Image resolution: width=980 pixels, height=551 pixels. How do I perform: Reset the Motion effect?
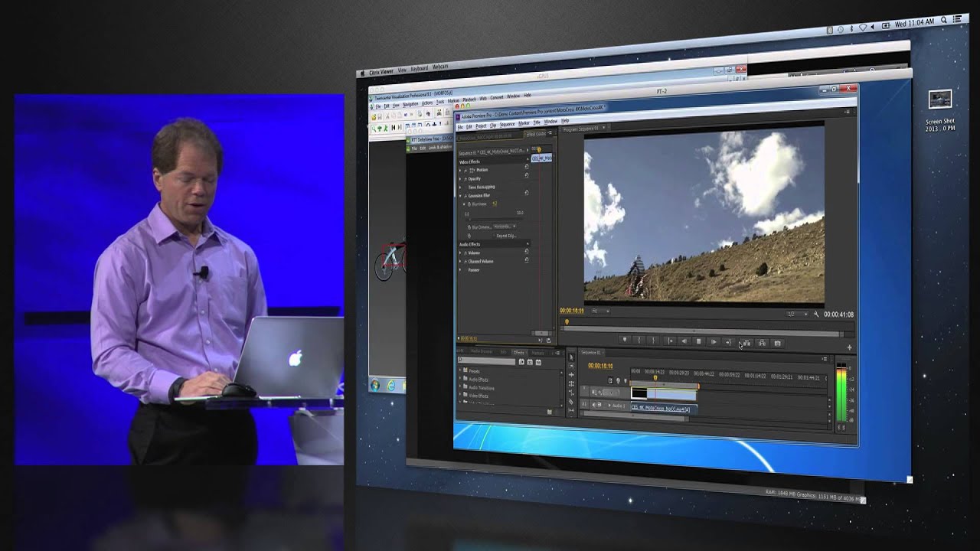click(x=527, y=167)
